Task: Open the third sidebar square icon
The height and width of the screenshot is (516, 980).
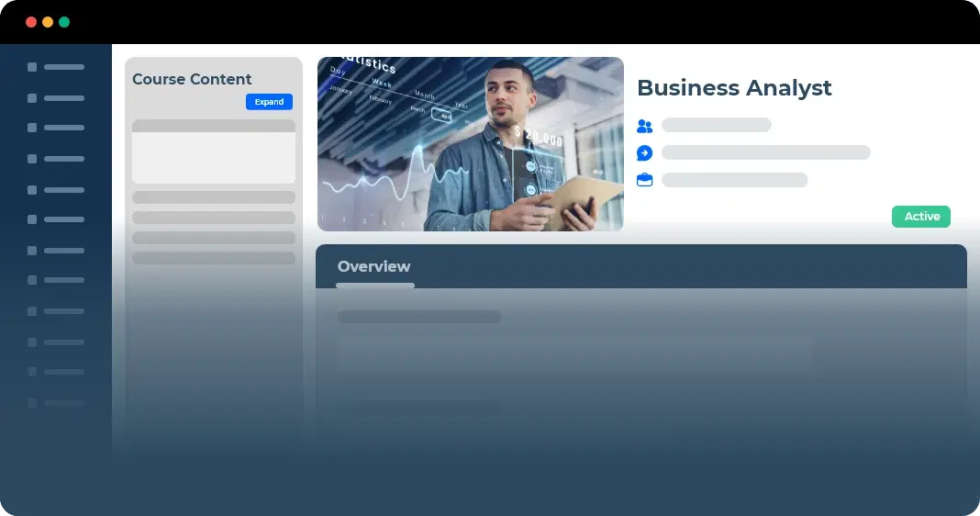Action: tap(32, 128)
